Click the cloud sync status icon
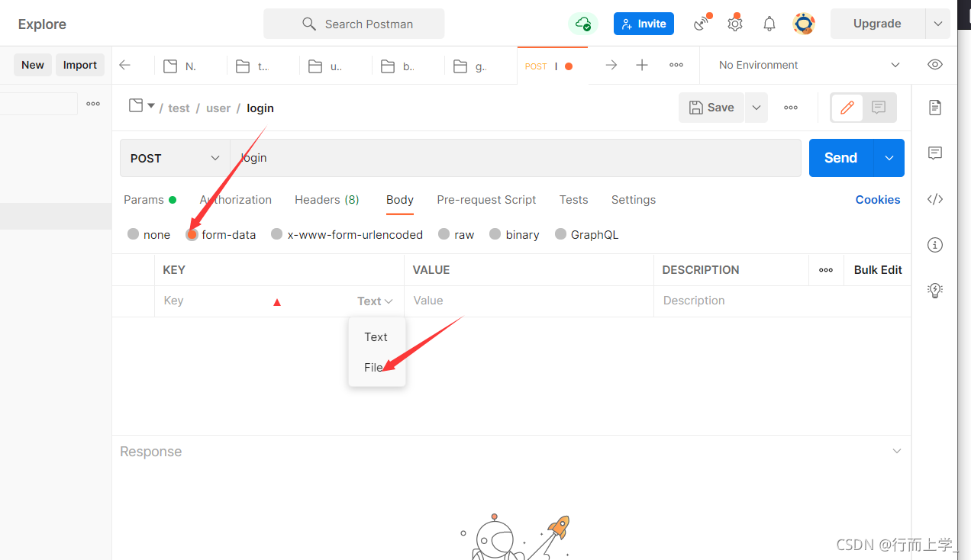971x560 pixels. pyautogui.click(x=582, y=24)
